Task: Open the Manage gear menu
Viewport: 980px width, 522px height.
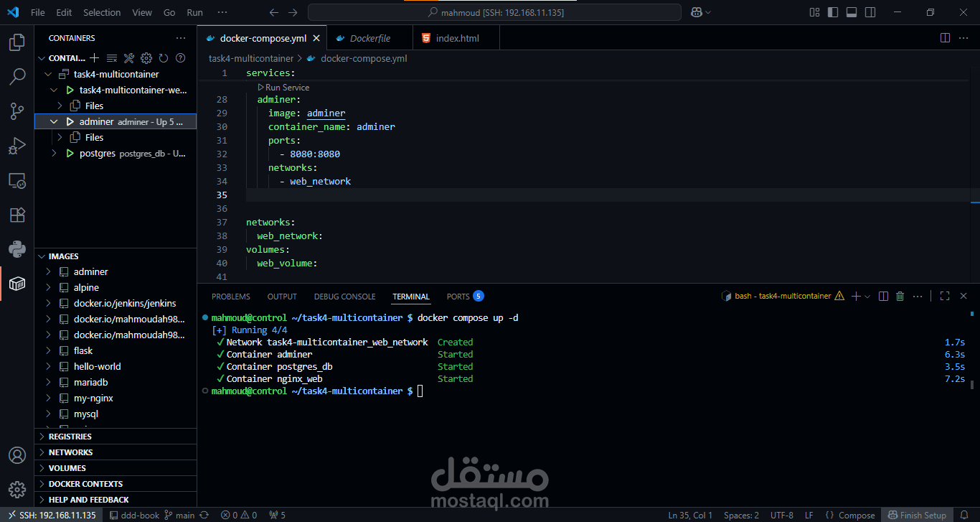Action: tap(17, 490)
